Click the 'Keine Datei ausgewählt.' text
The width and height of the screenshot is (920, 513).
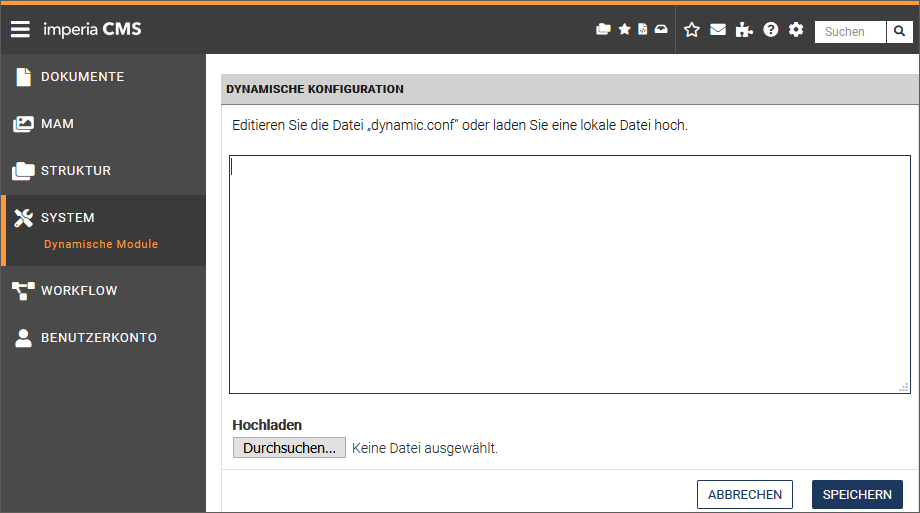tap(425, 448)
